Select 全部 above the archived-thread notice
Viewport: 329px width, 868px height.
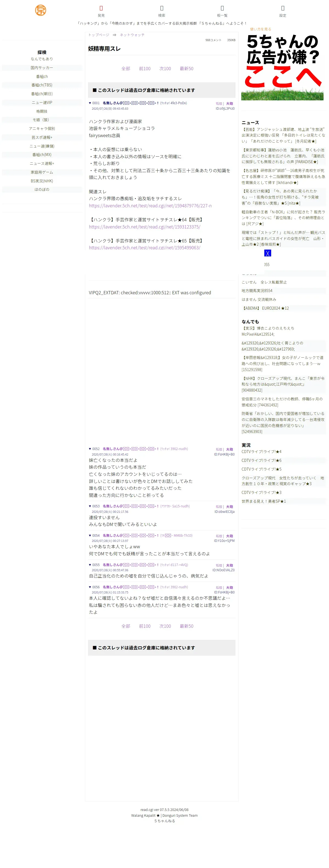pyautogui.click(x=126, y=69)
